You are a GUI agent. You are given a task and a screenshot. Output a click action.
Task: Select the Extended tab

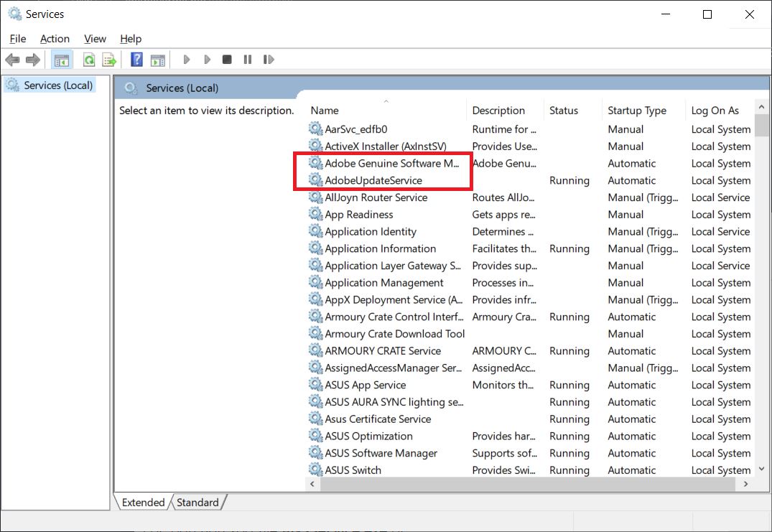143,503
